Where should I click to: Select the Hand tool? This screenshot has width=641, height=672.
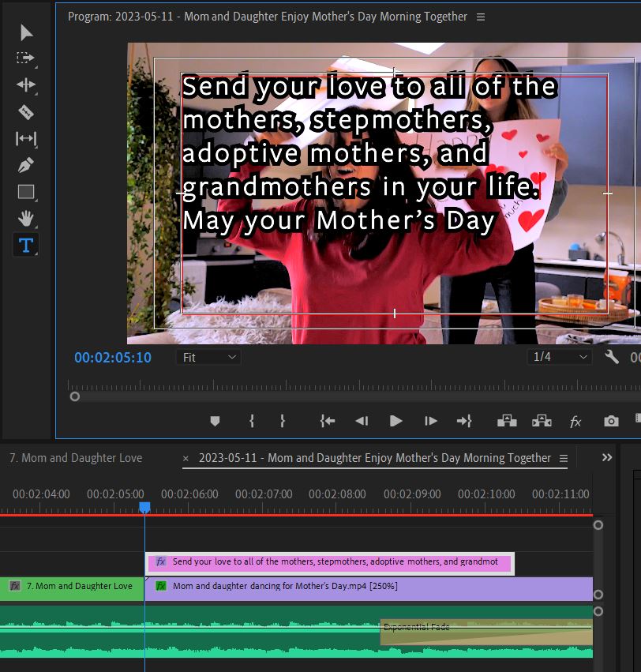pyautogui.click(x=26, y=219)
